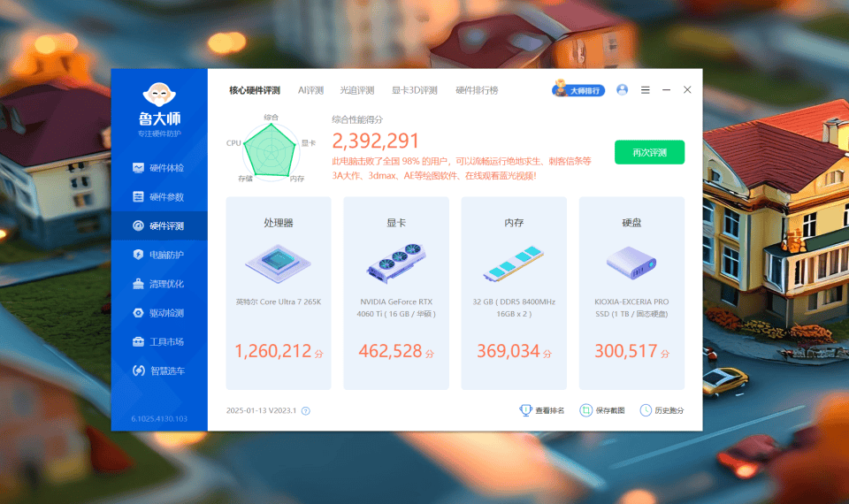Screen dimensions: 849x504
Task: Open 硬件参数 in the sidebar
Action: [159, 196]
